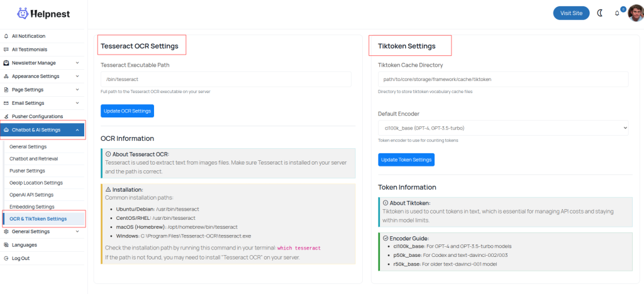The height and width of the screenshot is (294, 644).
Task: Click the Email Settings envelope icon
Action: coord(6,103)
